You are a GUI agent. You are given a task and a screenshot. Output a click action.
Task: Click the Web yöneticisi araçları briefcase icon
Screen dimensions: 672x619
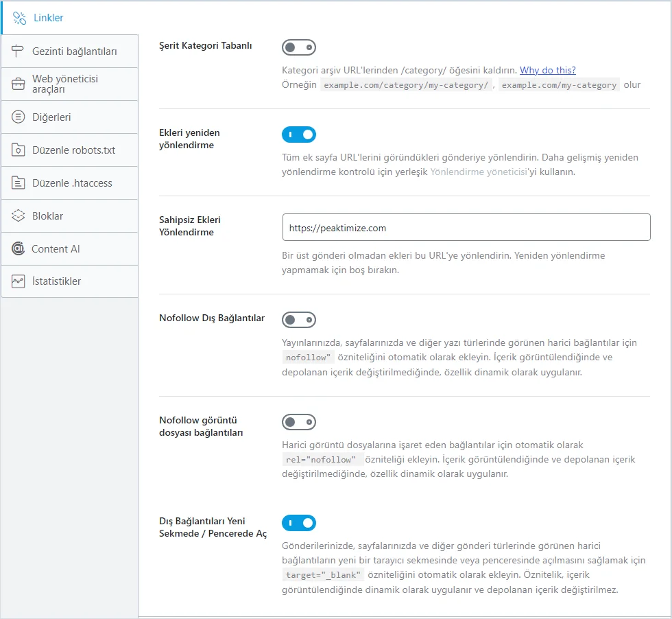18,84
